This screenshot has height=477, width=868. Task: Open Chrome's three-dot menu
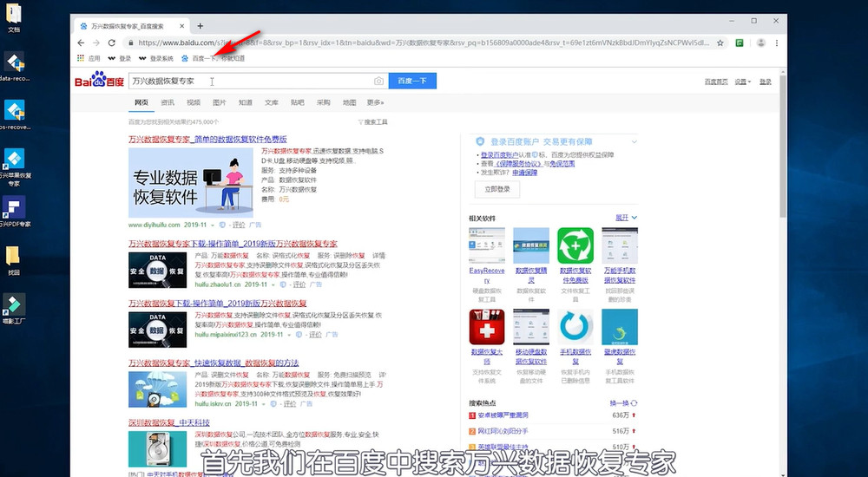pyautogui.click(x=777, y=42)
